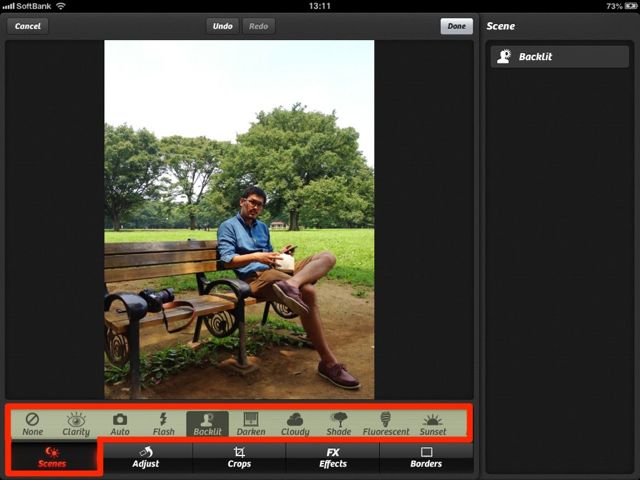Open the Crops tab
Viewport: 640px width, 480px height.
239,458
